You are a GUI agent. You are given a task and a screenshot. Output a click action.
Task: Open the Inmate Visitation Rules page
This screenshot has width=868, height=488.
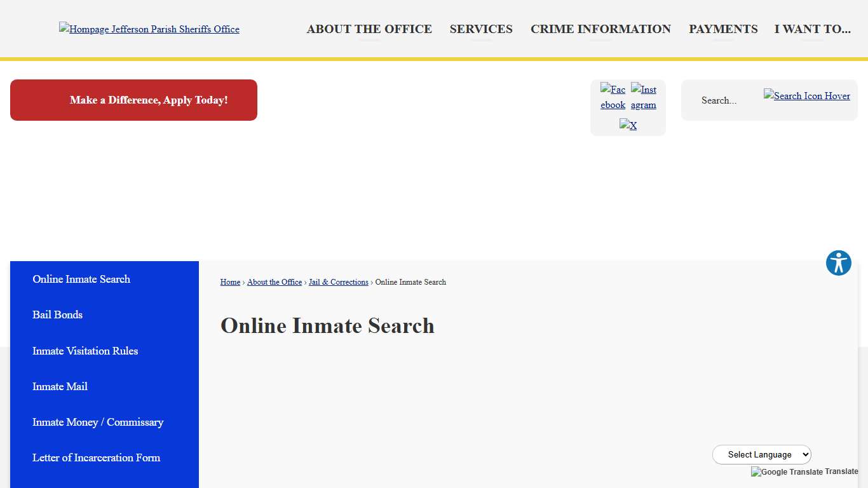point(85,351)
